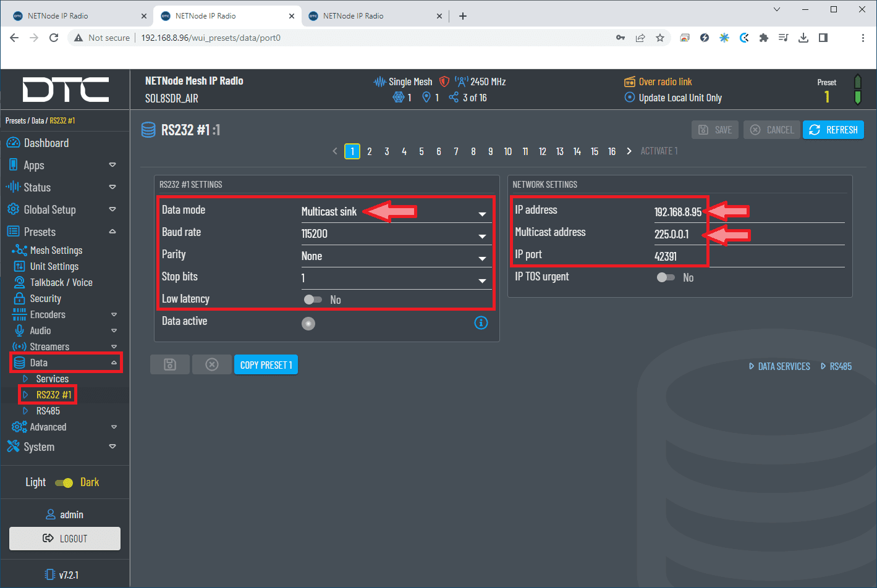Screen dimensions: 877x588
Task: Click the floppy disk save icon button
Action: point(170,365)
